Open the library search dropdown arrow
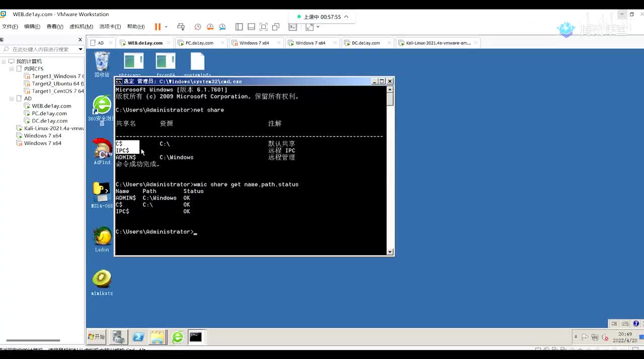 (80, 49)
